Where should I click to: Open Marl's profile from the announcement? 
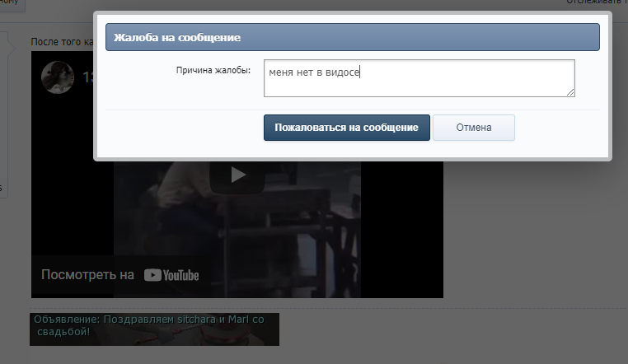click(x=233, y=319)
